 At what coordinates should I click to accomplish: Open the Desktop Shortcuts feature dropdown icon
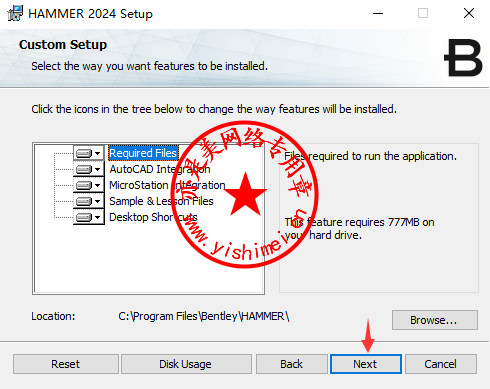tap(88, 217)
